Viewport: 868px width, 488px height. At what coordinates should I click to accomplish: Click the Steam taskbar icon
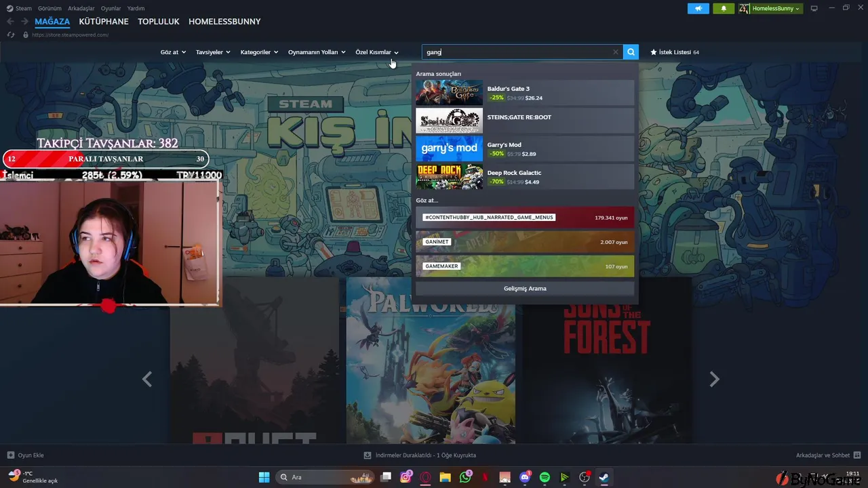pos(604,477)
